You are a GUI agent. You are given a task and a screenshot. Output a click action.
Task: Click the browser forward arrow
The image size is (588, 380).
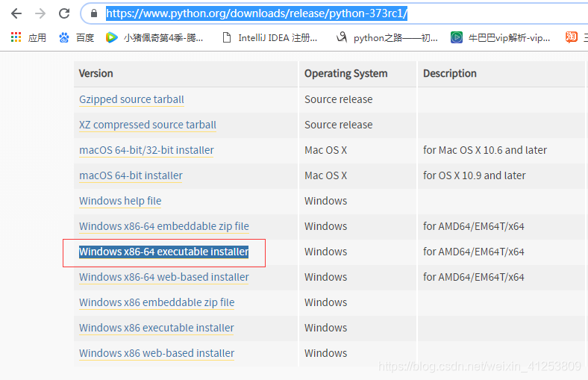coord(40,14)
